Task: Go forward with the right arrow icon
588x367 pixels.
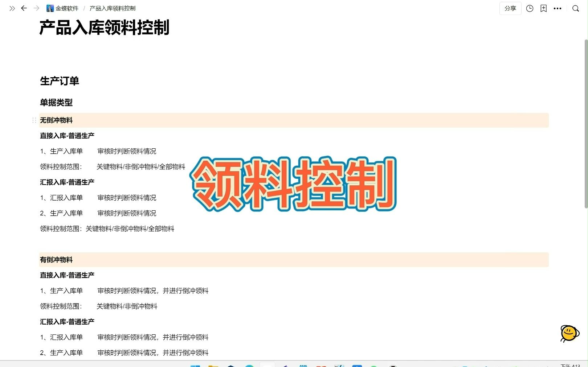Action: [36, 8]
